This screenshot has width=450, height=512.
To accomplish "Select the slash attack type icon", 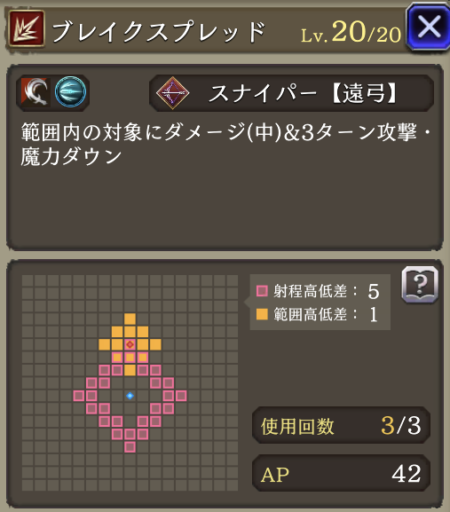I will (35, 92).
